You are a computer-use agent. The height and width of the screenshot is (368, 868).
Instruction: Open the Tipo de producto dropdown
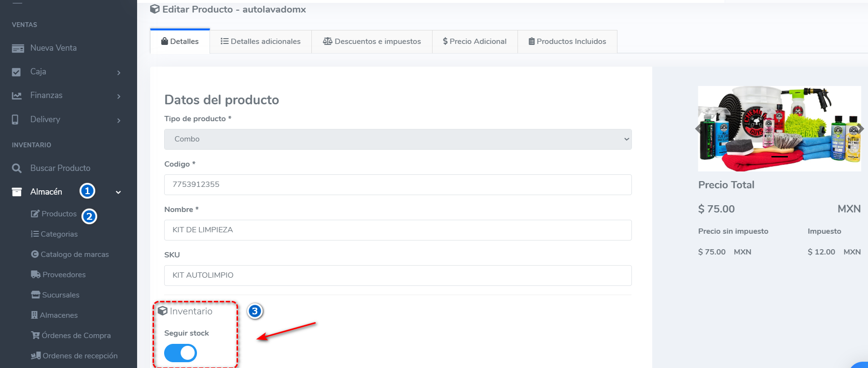click(397, 139)
